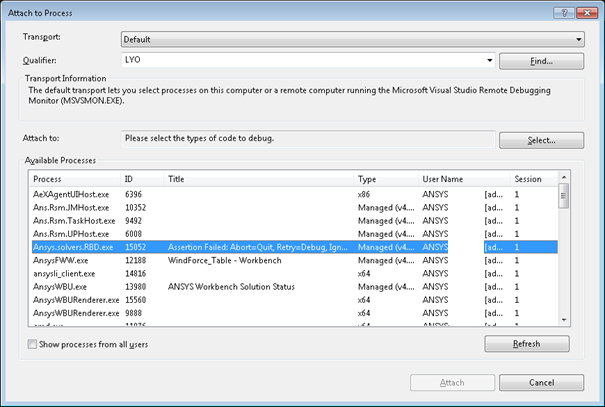The width and height of the screenshot is (605, 407).
Task: Click the process list scroll down arrow
Action: [564, 320]
